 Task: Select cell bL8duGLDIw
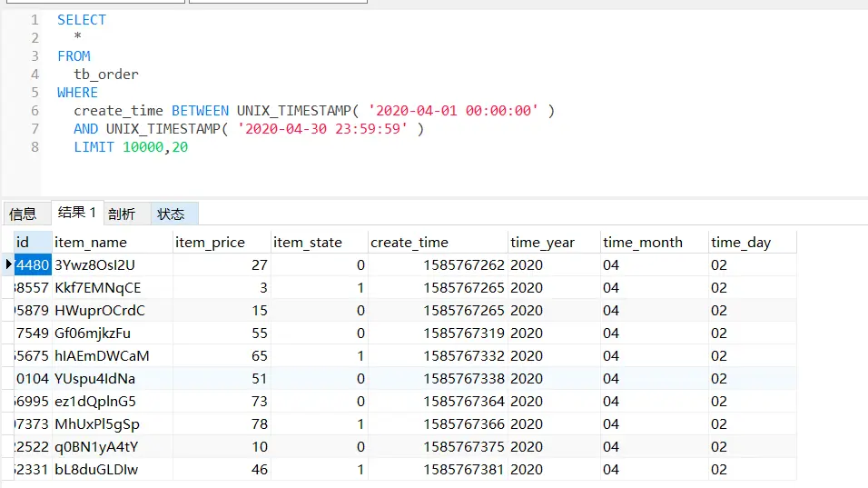pos(113,470)
